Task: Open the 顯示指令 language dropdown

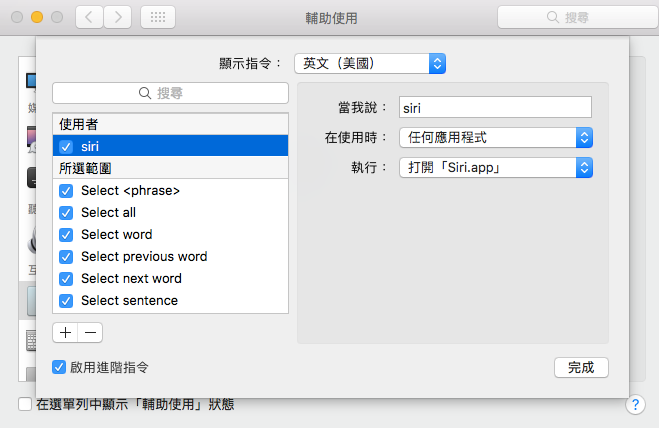Action: pos(370,63)
